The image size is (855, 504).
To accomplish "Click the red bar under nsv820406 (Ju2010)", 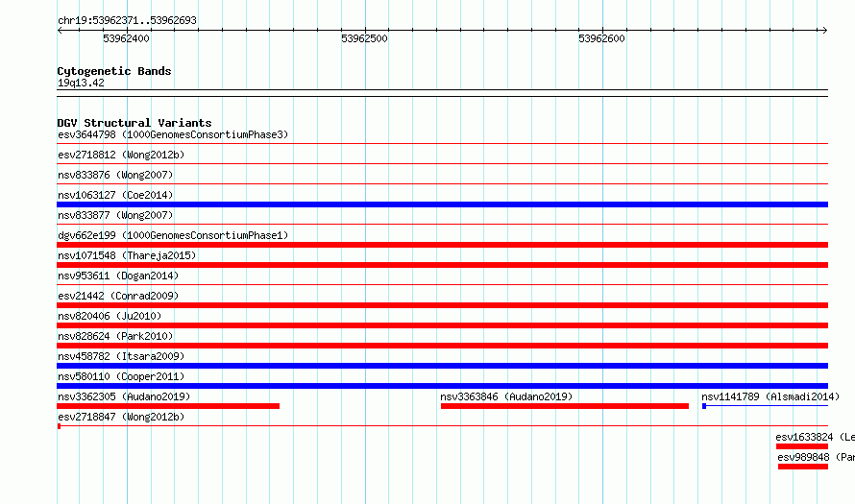I will pos(442,325).
